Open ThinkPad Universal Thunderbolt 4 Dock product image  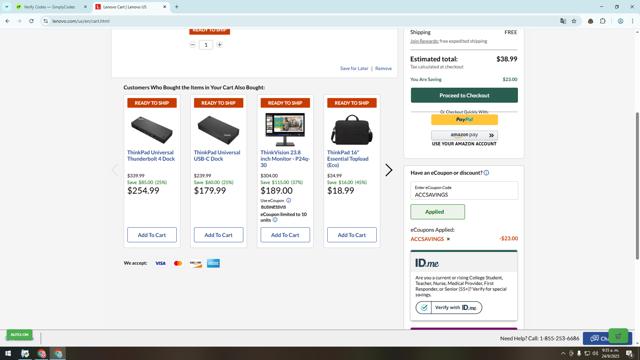(x=152, y=130)
